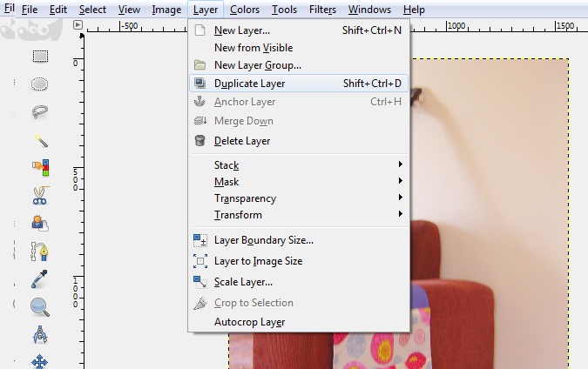Select the Ellipse Select tool
This screenshot has width=588, height=369.
pos(39,84)
